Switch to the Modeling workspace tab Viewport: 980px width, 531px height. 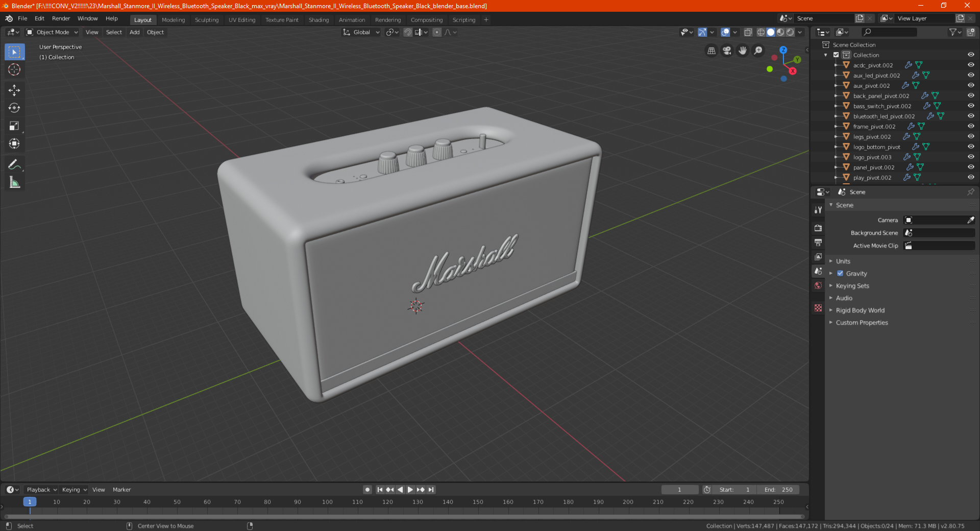(173, 20)
